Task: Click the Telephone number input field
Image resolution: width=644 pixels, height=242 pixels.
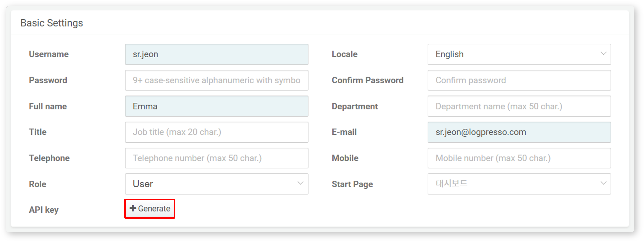Action: coord(217,158)
